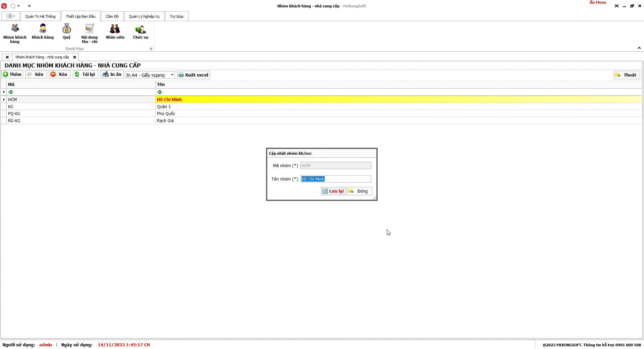Click the full screen window icon
The width and height of the screenshot is (644, 349).
click(616, 6)
